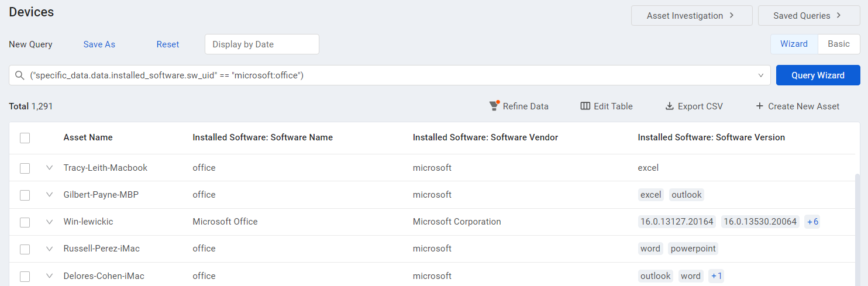Switch to the Basic query mode tab

[x=839, y=44]
